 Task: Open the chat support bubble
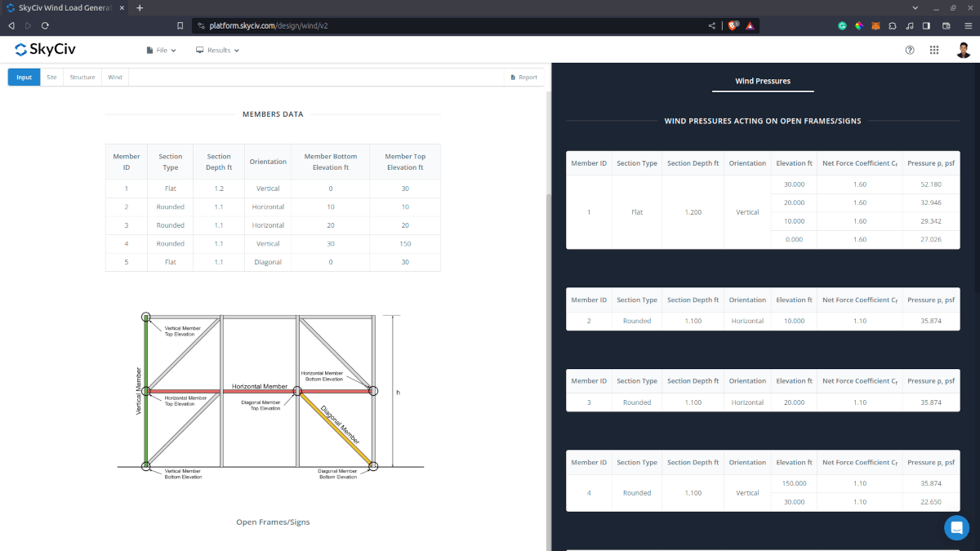click(x=956, y=527)
